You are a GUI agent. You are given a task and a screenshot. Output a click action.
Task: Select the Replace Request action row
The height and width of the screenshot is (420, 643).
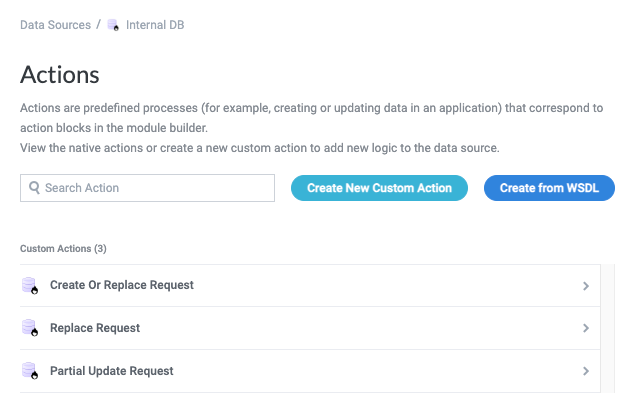click(95, 328)
